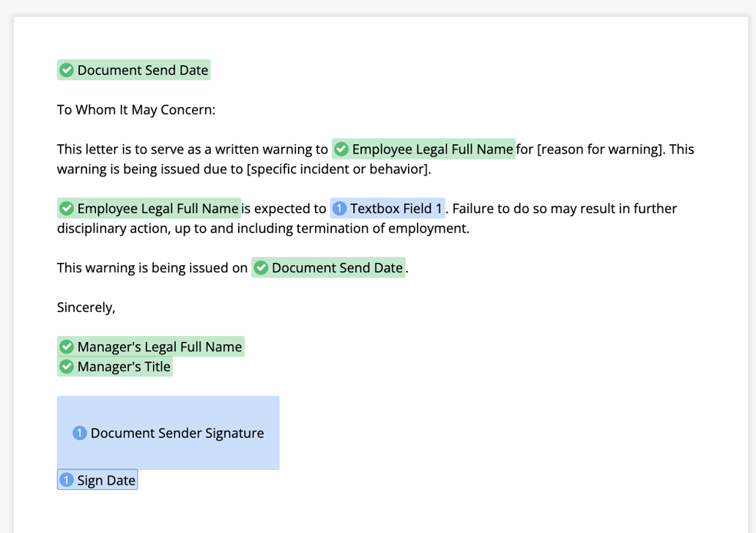756x533 pixels.
Task: Click the Document Send Date token in the warning sentence
Action: (x=328, y=267)
